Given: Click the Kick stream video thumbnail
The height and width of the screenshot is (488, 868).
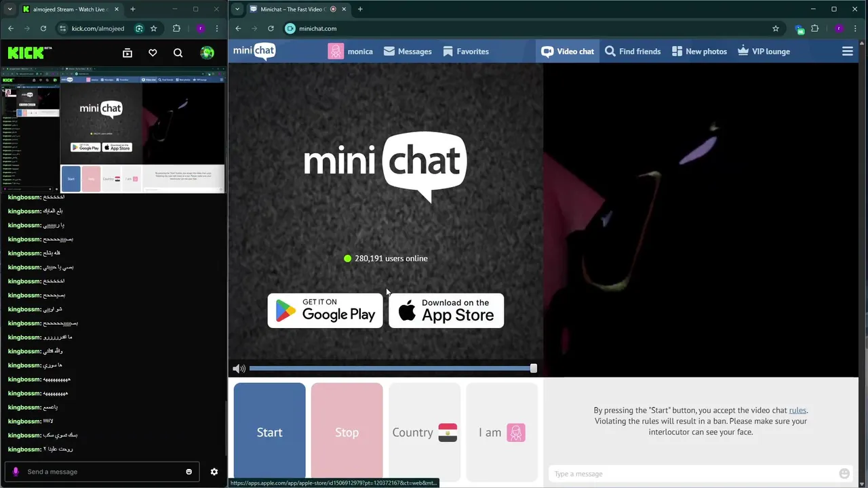Looking at the screenshot, I should click(x=113, y=129).
